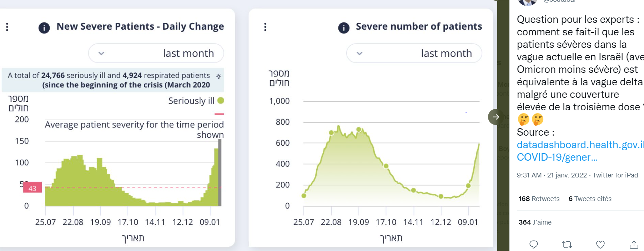Open the Severe number of patients options menu

click(x=265, y=27)
